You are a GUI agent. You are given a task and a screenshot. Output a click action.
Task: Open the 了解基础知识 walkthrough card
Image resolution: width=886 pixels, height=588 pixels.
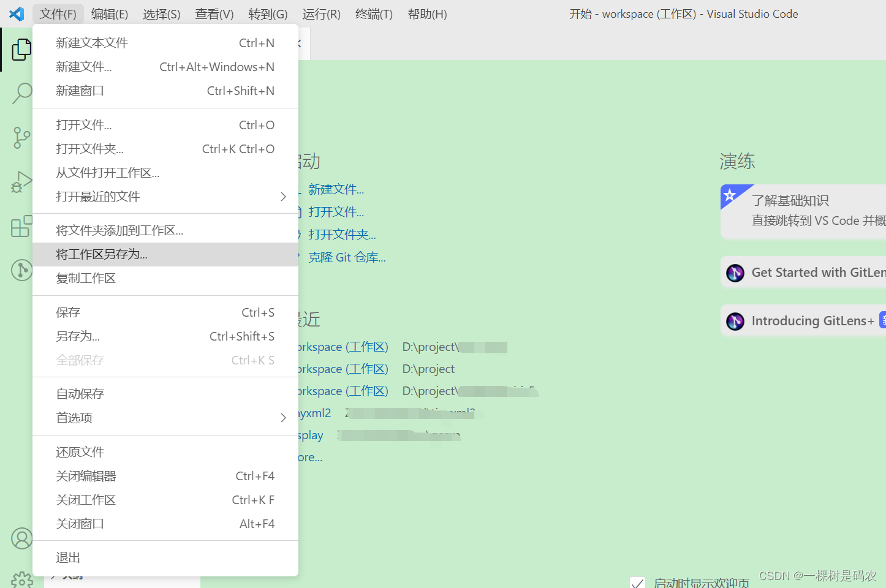click(803, 211)
